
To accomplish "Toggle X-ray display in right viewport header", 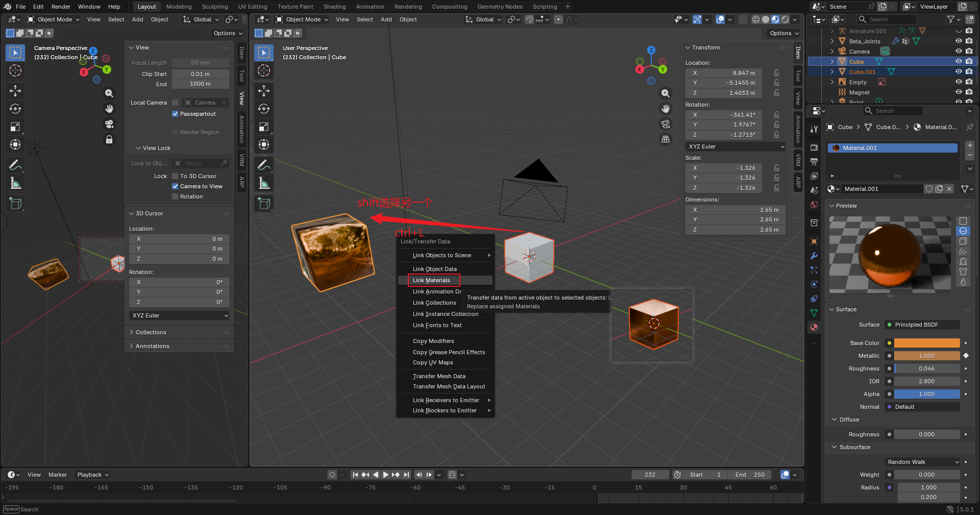I will pos(743,19).
